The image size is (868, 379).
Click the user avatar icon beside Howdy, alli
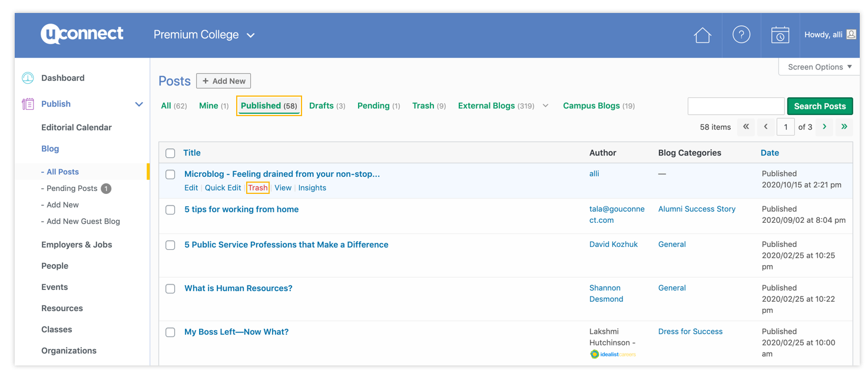point(851,35)
